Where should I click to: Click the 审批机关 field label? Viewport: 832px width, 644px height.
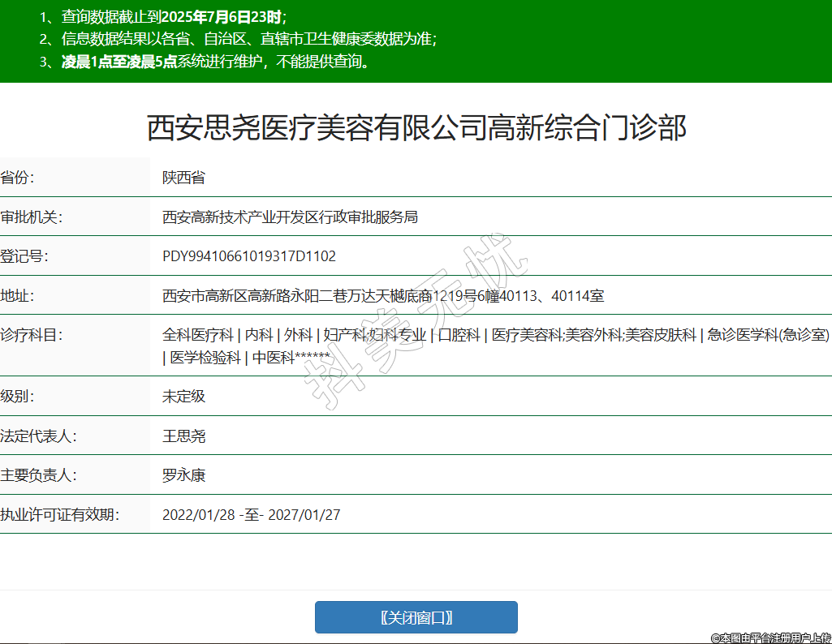[x=32, y=217]
